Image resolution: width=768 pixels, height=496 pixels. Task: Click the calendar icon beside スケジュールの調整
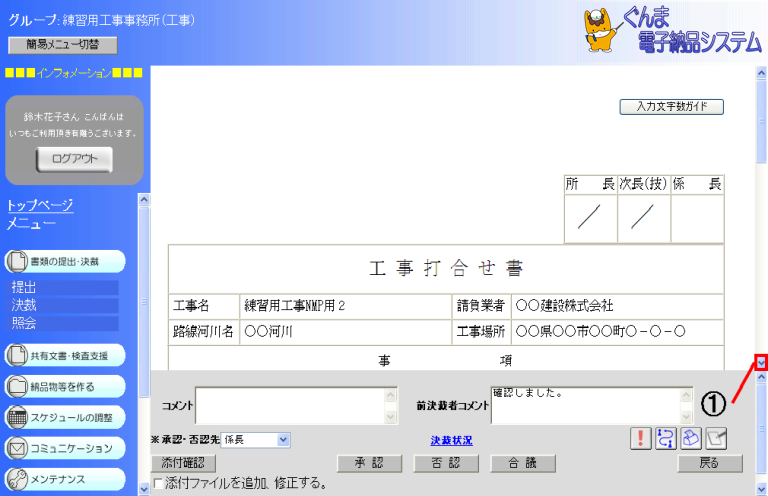[x=17, y=417]
